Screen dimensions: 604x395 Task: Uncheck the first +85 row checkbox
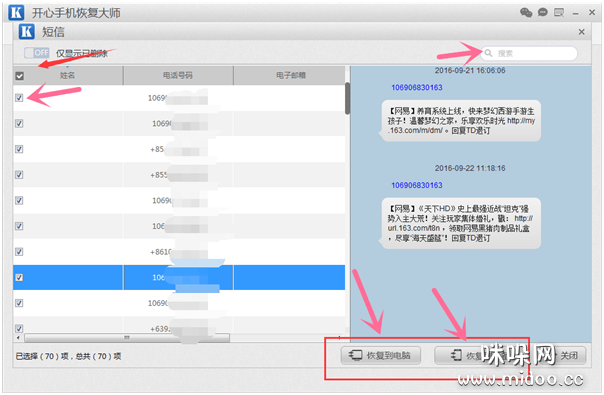coord(19,149)
